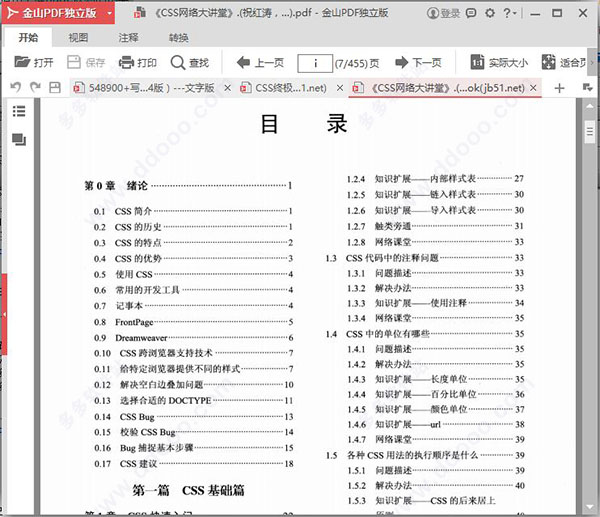600x517 pixels.
Task: Open the bookmarks outline panel icon
Action: [x=19, y=111]
